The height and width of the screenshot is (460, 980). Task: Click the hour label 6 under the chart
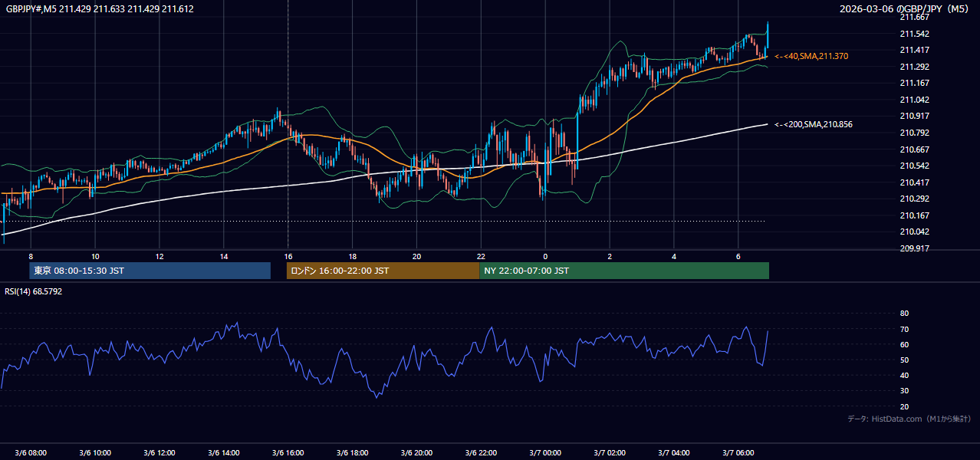tap(738, 256)
